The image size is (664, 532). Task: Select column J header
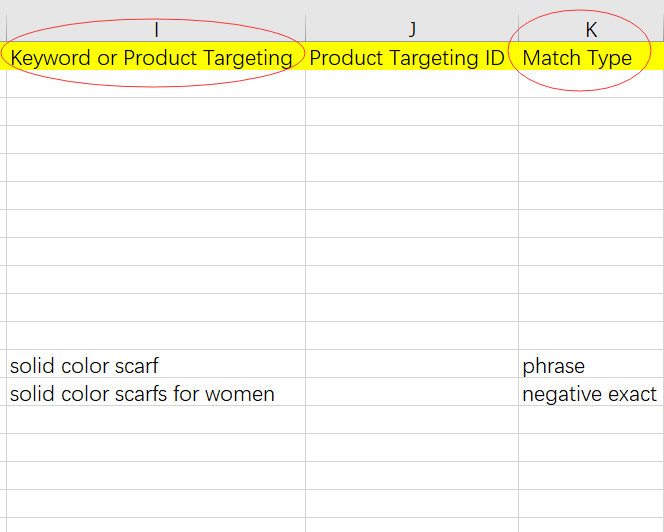[x=412, y=30]
